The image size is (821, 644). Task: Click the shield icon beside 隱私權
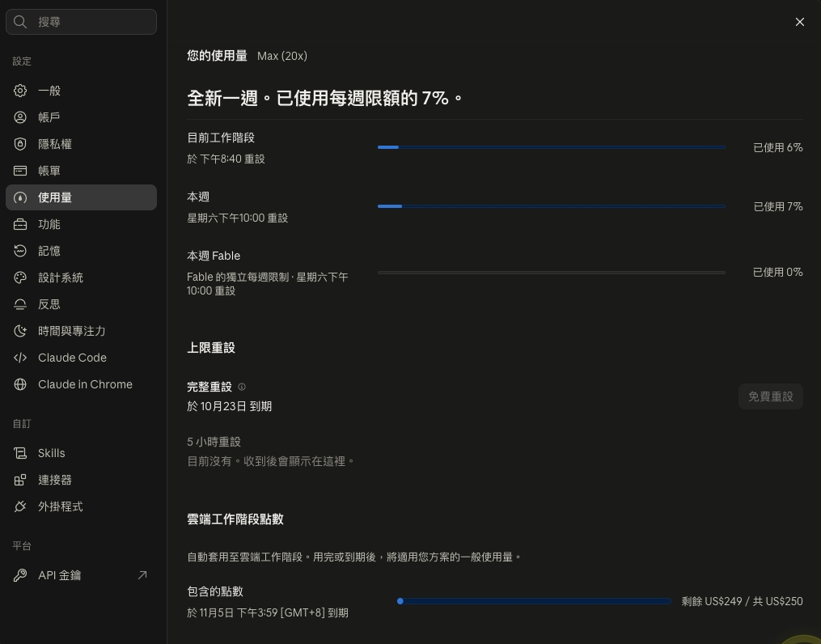pyautogui.click(x=20, y=144)
